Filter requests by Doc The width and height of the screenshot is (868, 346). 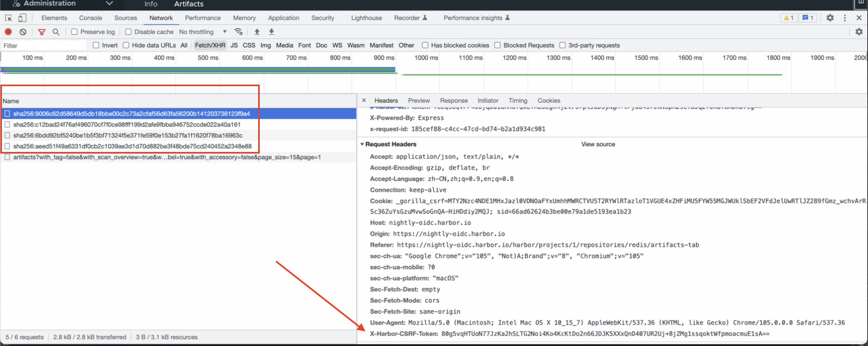click(x=322, y=45)
